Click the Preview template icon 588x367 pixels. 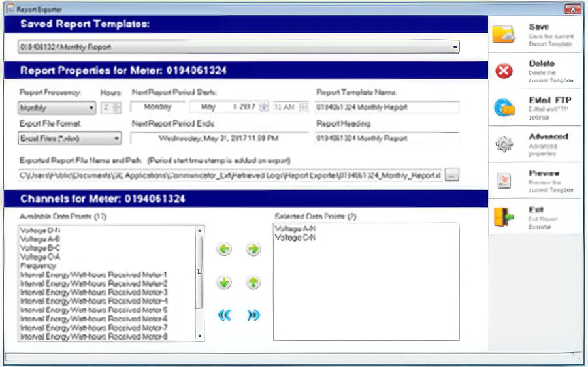(x=504, y=180)
